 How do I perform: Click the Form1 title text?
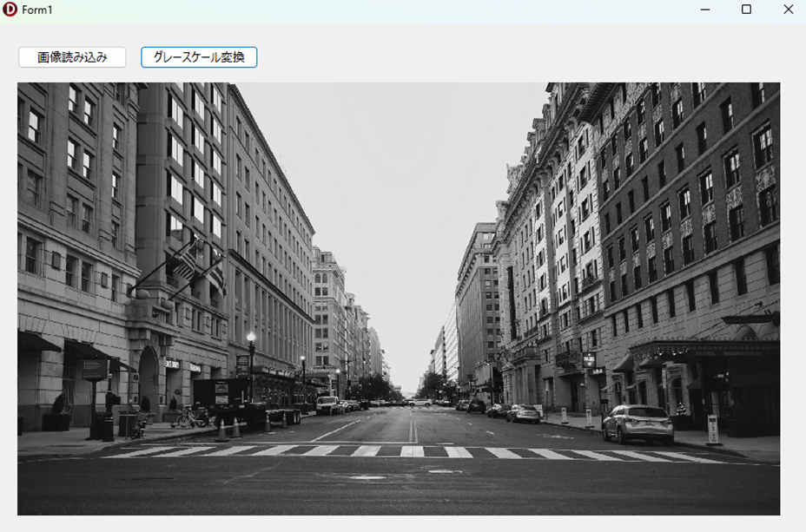point(37,10)
